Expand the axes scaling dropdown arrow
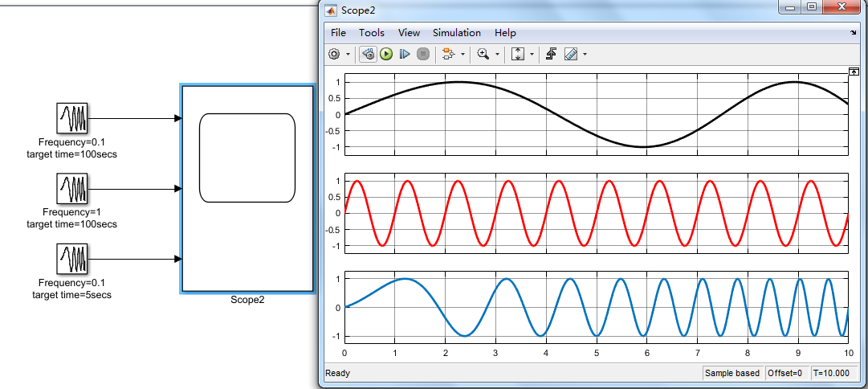This screenshot has width=868, height=389. 532,55
